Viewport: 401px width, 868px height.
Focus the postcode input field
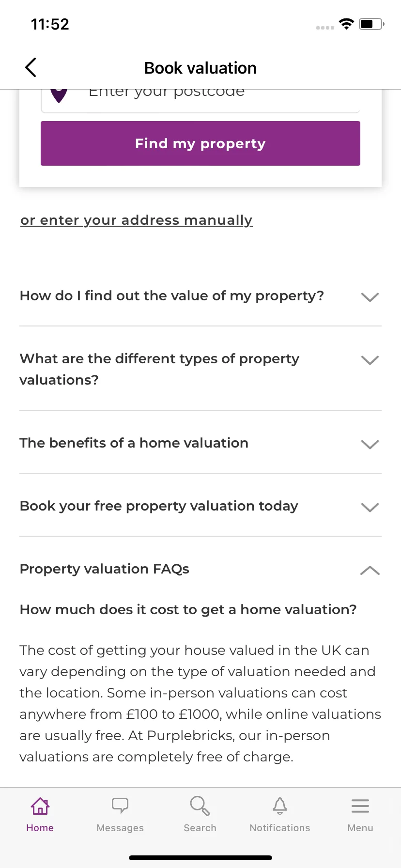200,101
